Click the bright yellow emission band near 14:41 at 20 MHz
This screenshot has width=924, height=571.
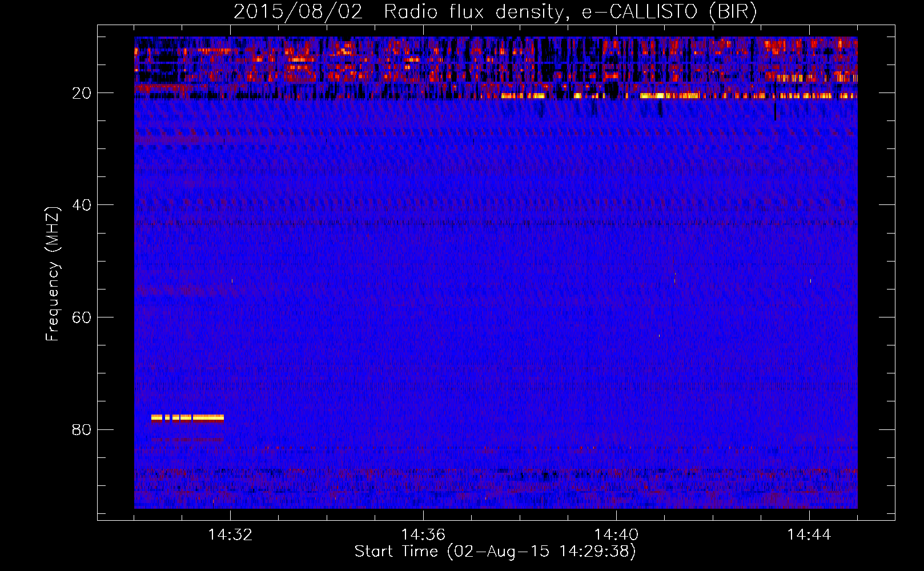669,95
